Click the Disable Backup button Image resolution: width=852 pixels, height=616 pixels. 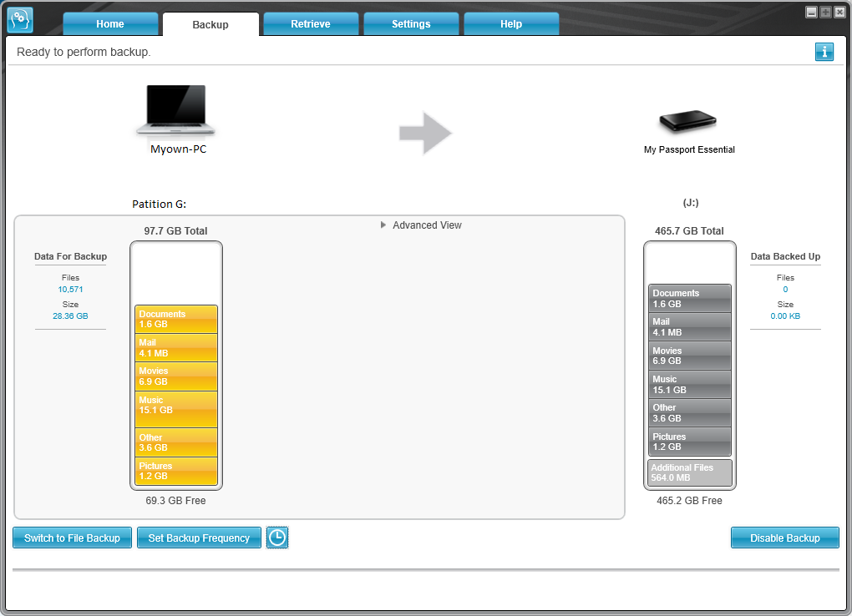[784, 538]
